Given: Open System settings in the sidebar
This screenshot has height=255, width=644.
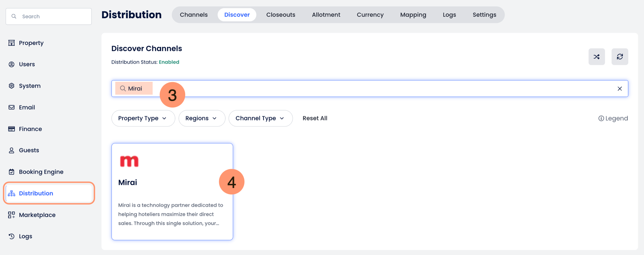Looking at the screenshot, I should coord(30,86).
